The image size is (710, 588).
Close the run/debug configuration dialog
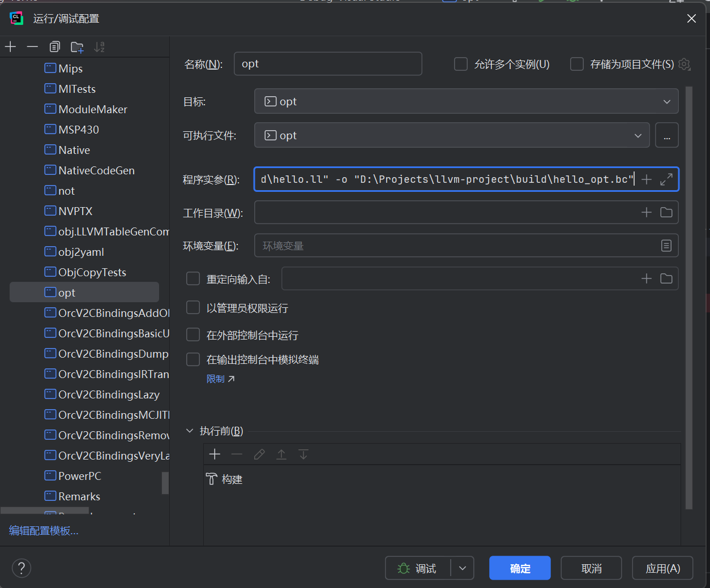tap(691, 19)
